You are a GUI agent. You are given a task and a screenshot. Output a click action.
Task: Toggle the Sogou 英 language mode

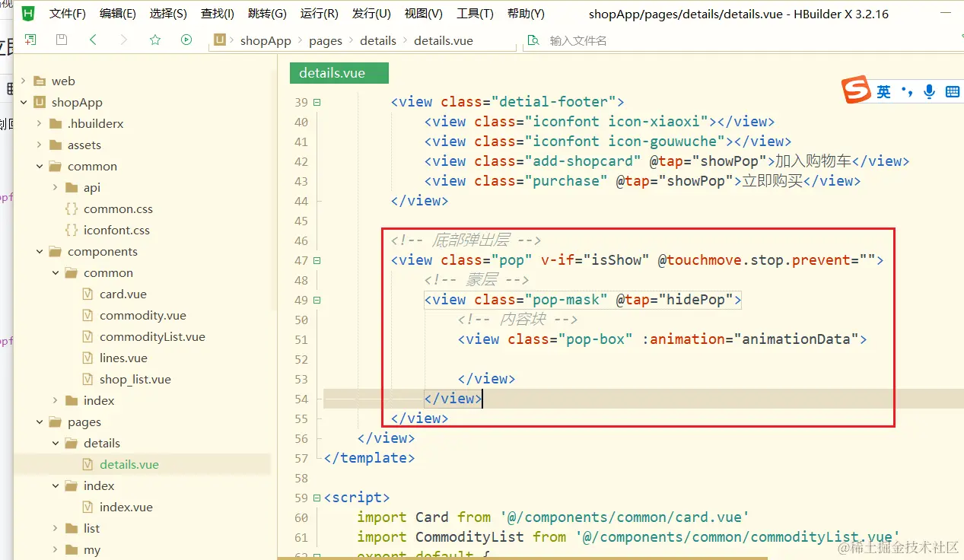coord(883,91)
